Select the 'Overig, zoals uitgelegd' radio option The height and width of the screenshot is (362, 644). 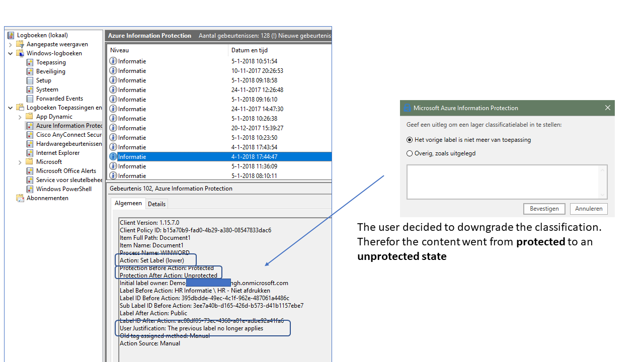(410, 153)
